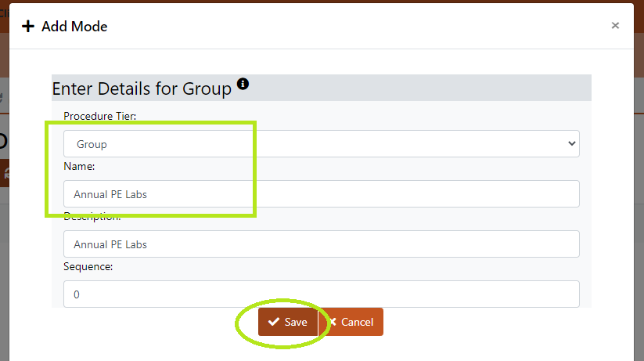Click the selected Group value text in the dropdown
644x361 pixels.
(92, 144)
